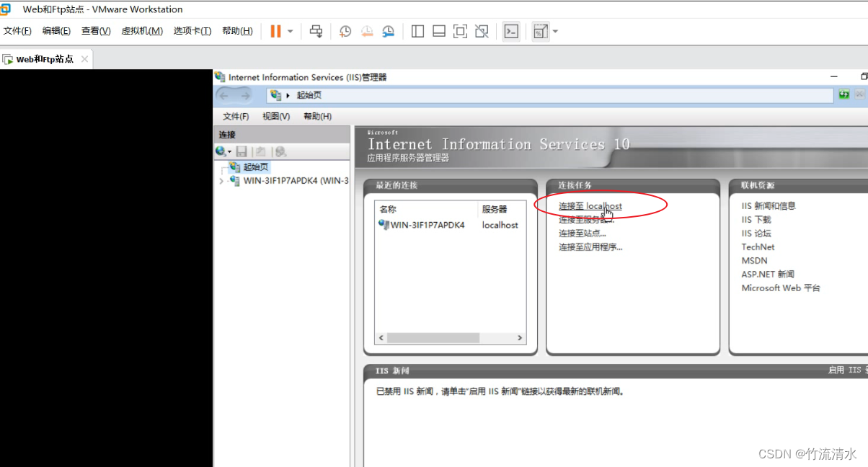Screen dimensions: 868x467
Task: Open VMware 文件(F) menu
Action: tap(17, 31)
